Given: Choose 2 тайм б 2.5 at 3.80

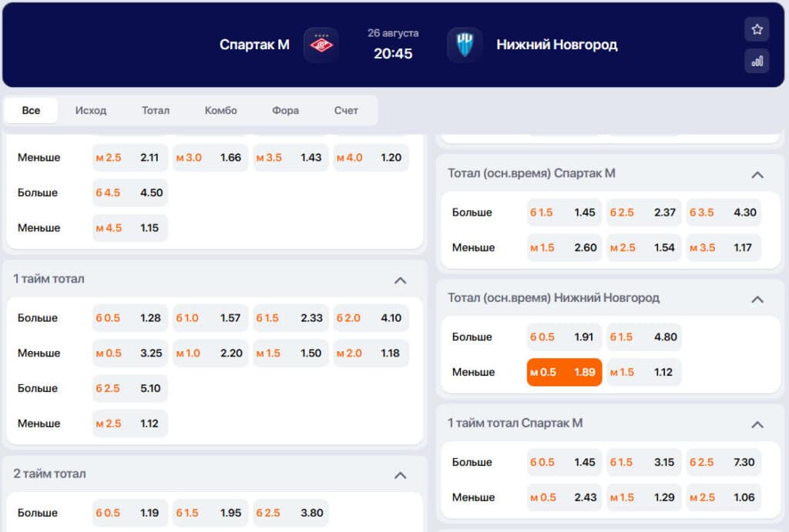Looking at the screenshot, I should point(290,513).
